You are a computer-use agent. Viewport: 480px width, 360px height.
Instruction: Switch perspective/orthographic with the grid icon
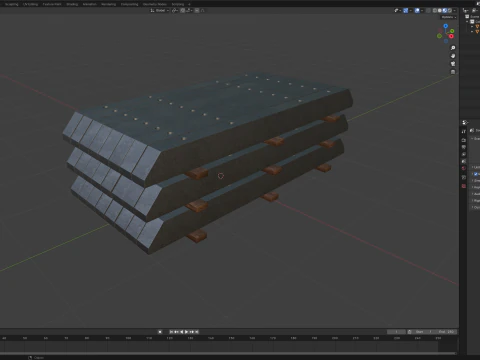(453, 72)
